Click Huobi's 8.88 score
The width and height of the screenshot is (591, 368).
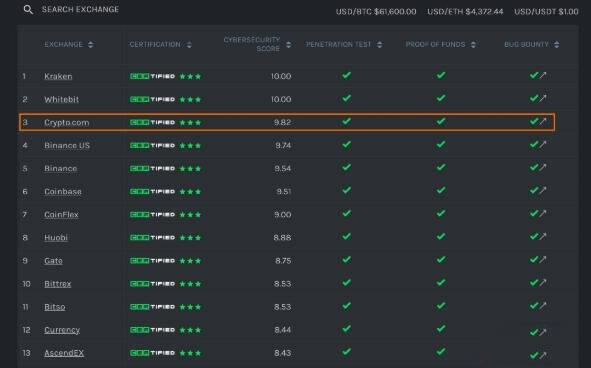point(282,238)
